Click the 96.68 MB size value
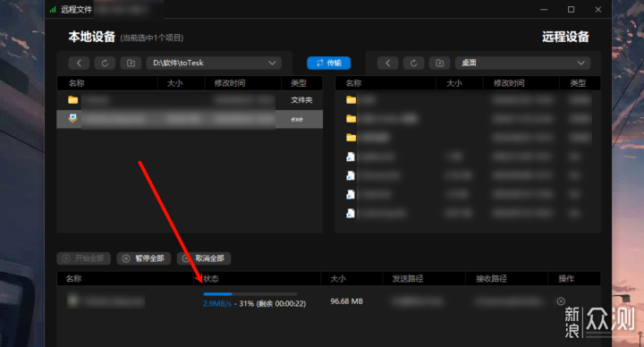This screenshot has width=644, height=347. pyautogui.click(x=347, y=301)
